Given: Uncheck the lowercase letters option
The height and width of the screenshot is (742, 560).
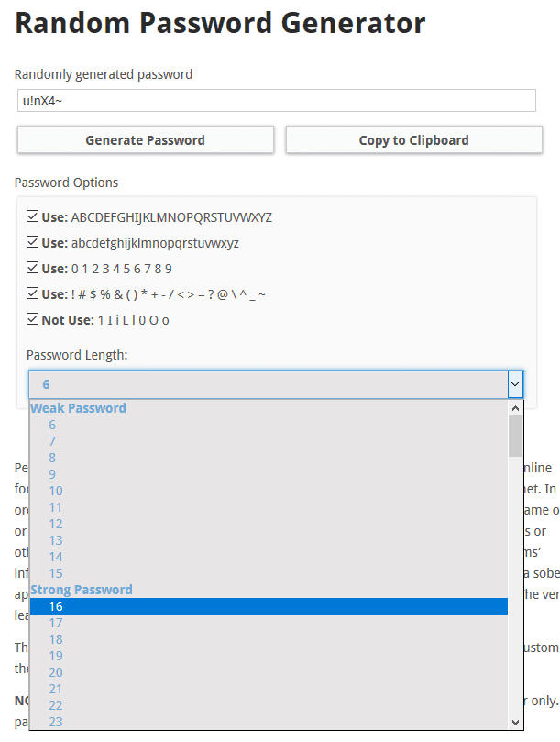Looking at the screenshot, I should [x=33, y=243].
